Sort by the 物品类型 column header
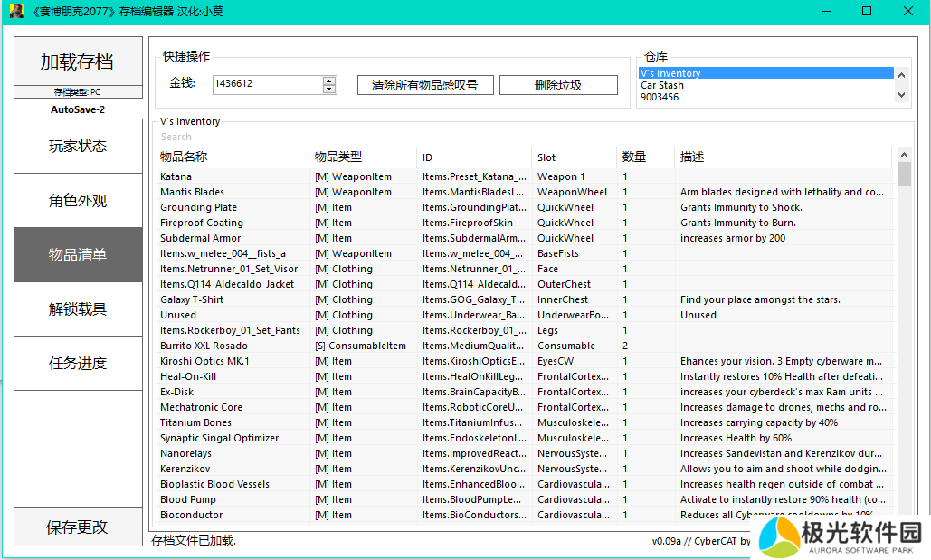The width and height of the screenshot is (931, 560). 362,157
